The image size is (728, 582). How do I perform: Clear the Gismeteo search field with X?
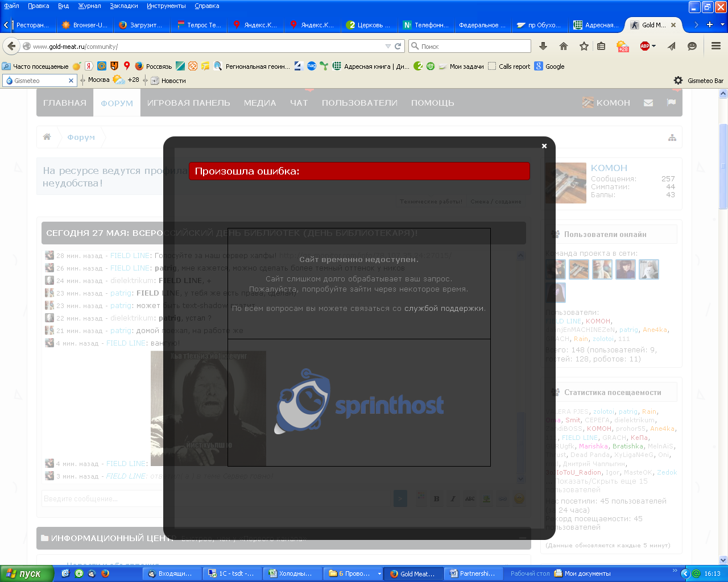pos(71,81)
